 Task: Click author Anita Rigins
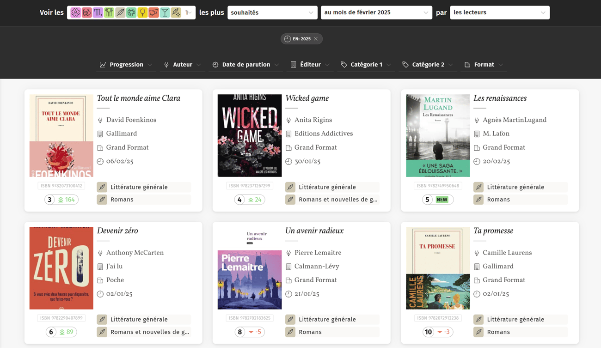click(x=313, y=120)
